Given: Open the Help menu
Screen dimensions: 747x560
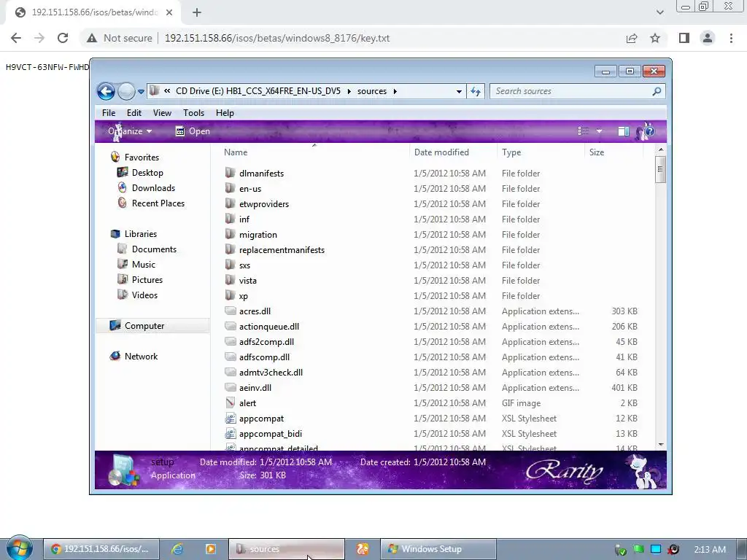Looking at the screenshot, I should 225,113.
